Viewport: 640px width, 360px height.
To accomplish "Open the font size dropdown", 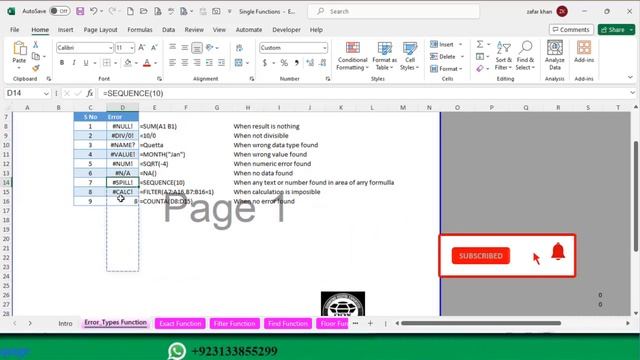I will point(131,48).
